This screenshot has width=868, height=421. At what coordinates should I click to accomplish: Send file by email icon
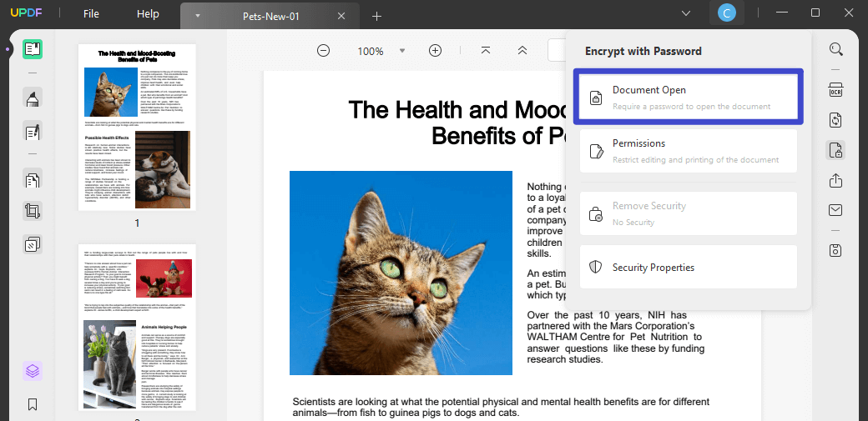pos(836,210)
